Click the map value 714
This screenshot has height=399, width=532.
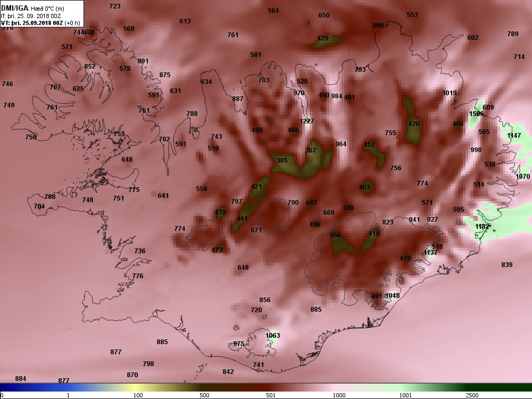click(519, 57)
